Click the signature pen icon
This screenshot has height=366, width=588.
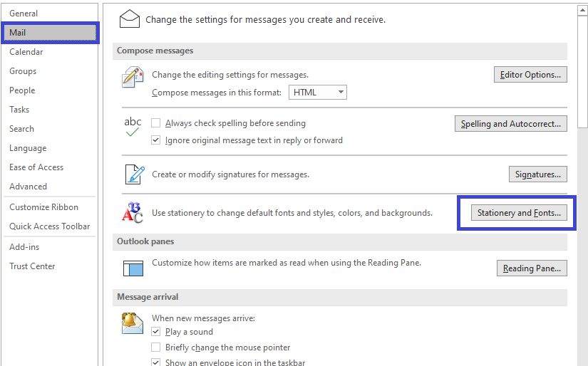tap(135, 174)
